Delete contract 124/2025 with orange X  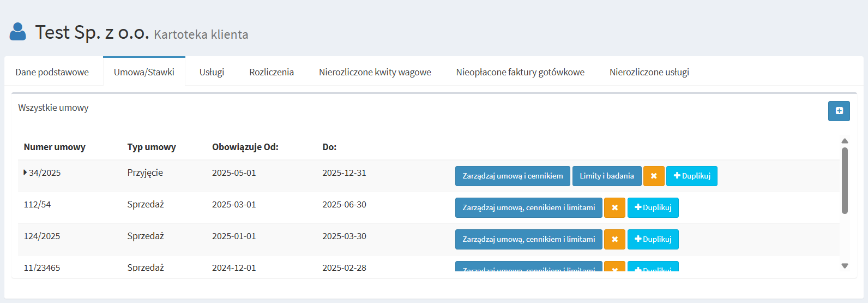point(614,239)
